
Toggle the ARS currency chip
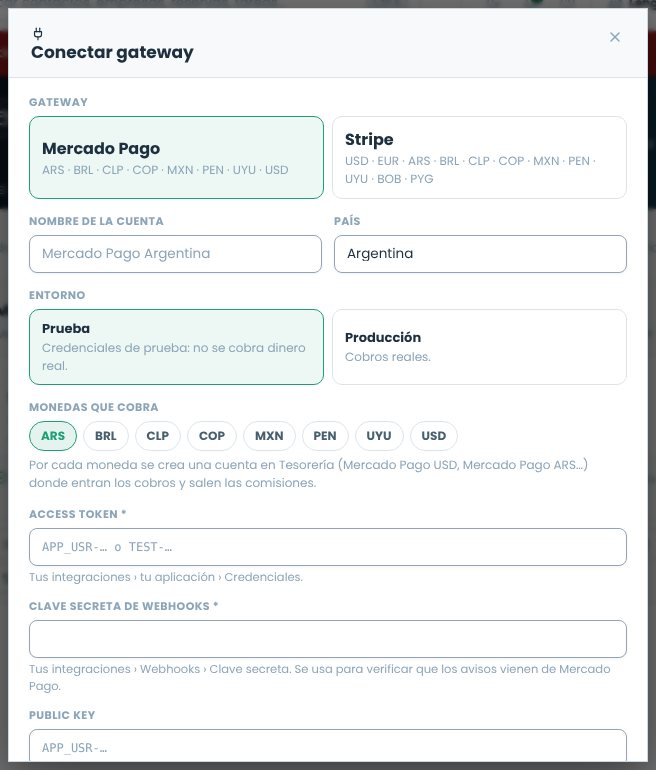coord(53,436)
